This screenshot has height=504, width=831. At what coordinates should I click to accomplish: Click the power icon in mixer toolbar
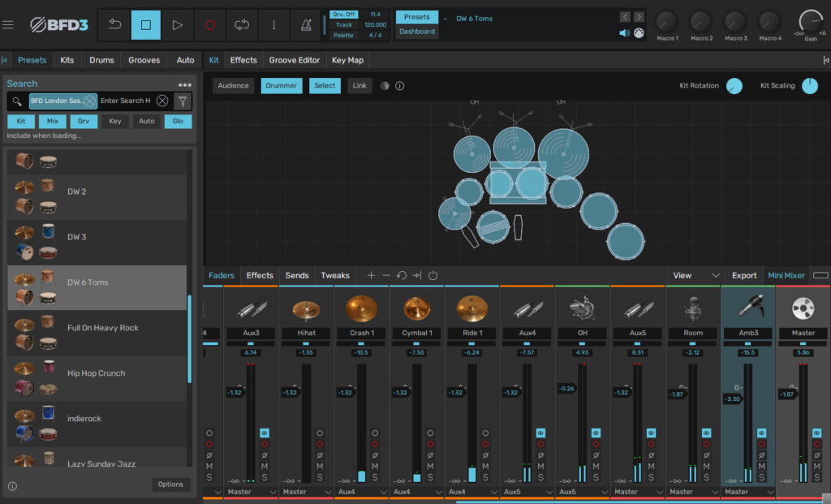point(433,276)
